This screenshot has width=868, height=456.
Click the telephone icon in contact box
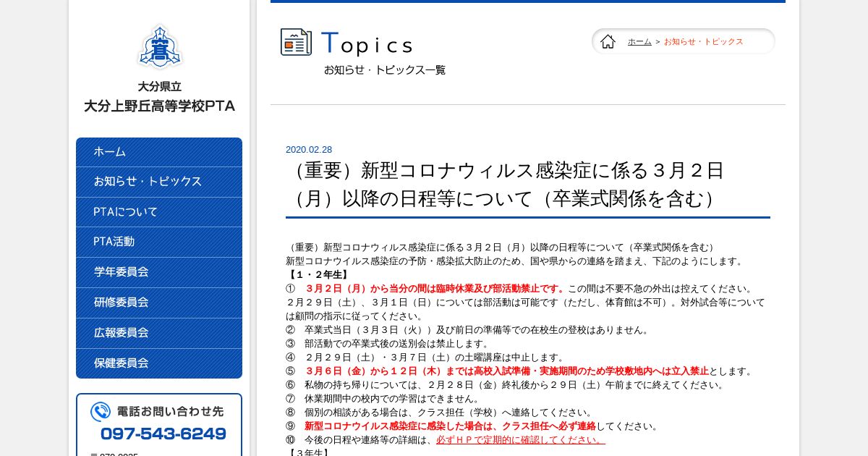101,412
